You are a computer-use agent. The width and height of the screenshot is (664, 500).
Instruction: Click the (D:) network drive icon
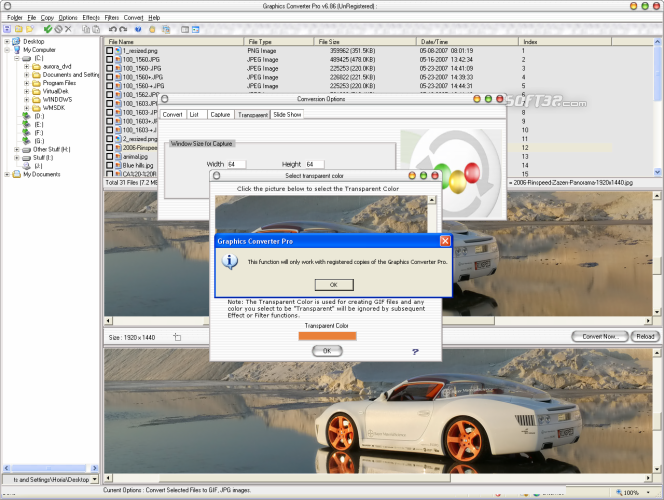[26, 116]
